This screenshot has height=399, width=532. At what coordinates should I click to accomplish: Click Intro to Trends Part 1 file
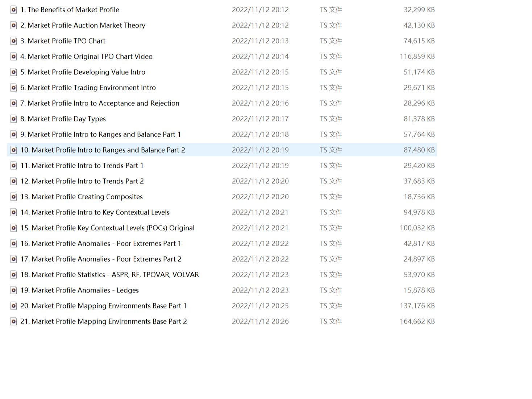pos(82,166)
